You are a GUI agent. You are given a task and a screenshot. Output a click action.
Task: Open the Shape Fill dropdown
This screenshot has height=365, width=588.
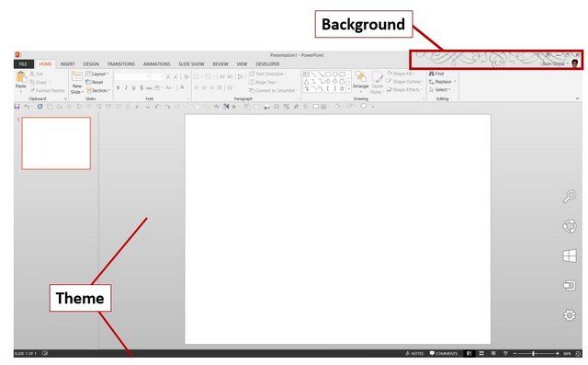[401, 74]
